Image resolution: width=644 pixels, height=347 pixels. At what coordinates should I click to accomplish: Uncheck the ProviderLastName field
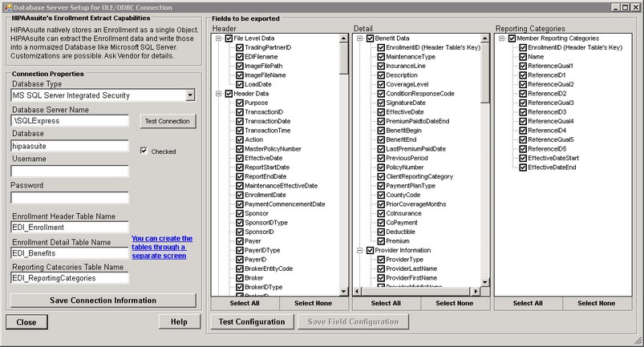click(381, 268)
